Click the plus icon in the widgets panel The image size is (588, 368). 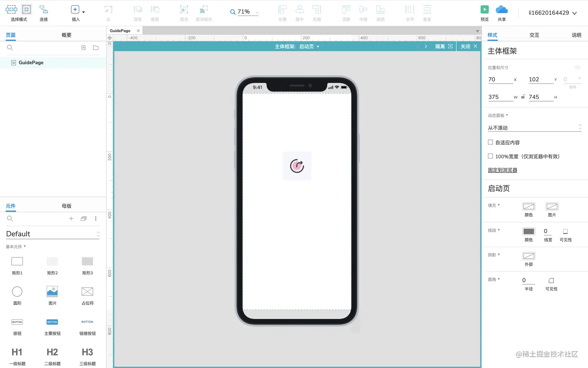point(71,218)
